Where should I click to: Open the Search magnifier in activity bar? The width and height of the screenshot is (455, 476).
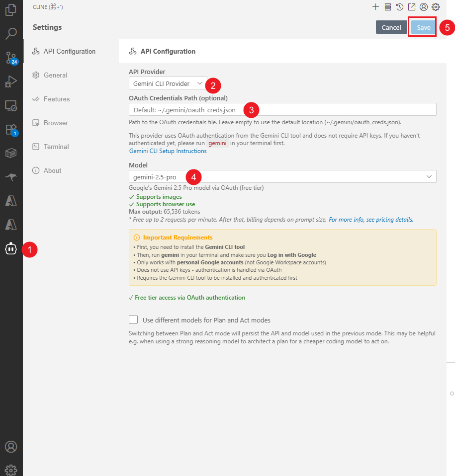click(11, 33)
